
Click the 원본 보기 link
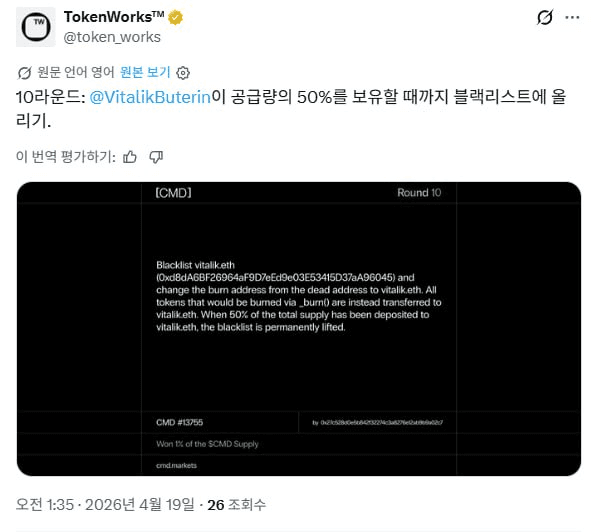coord(145,72)
